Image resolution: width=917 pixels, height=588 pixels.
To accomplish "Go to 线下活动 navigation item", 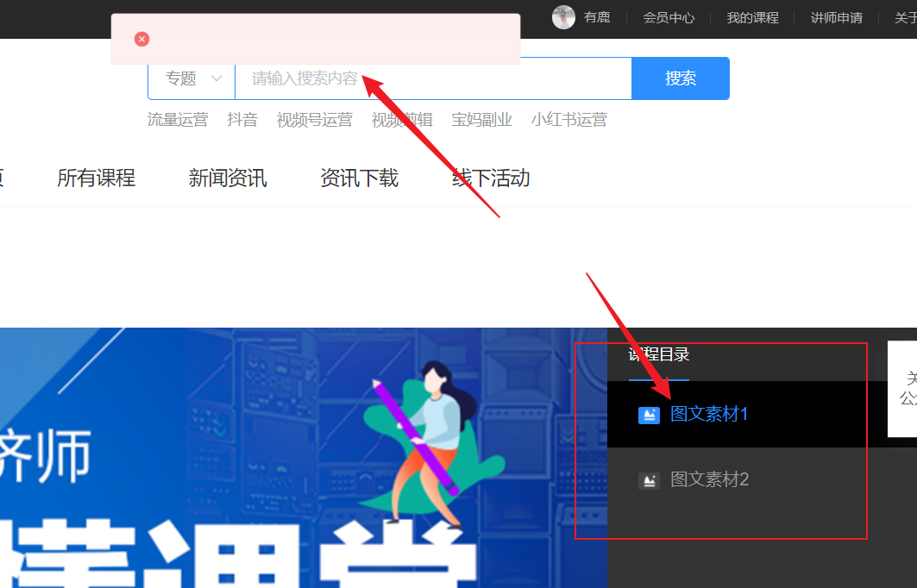I will 491,178.
